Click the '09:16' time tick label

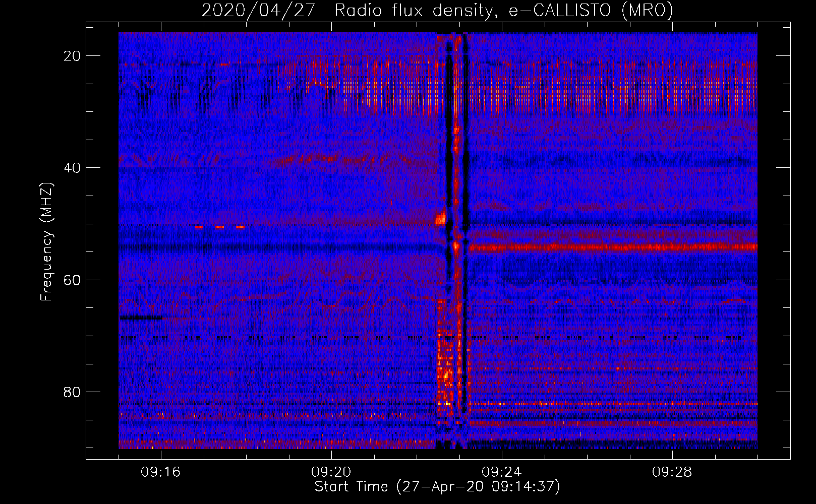161,472
